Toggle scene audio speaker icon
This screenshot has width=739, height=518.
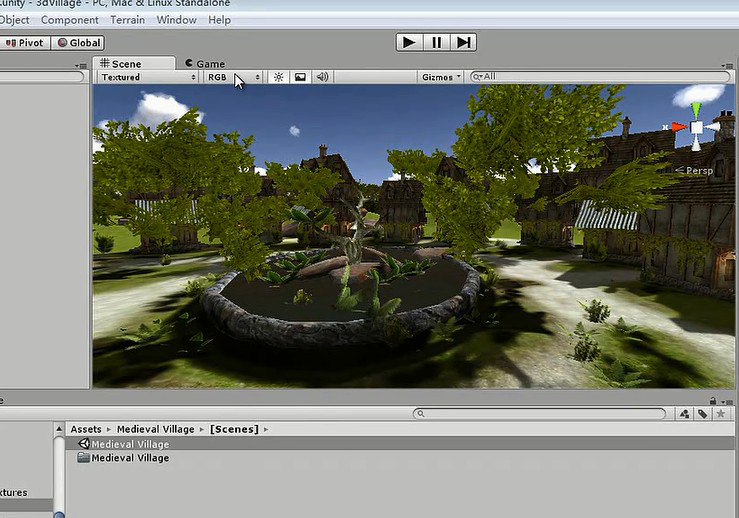(x=322, y=77)
